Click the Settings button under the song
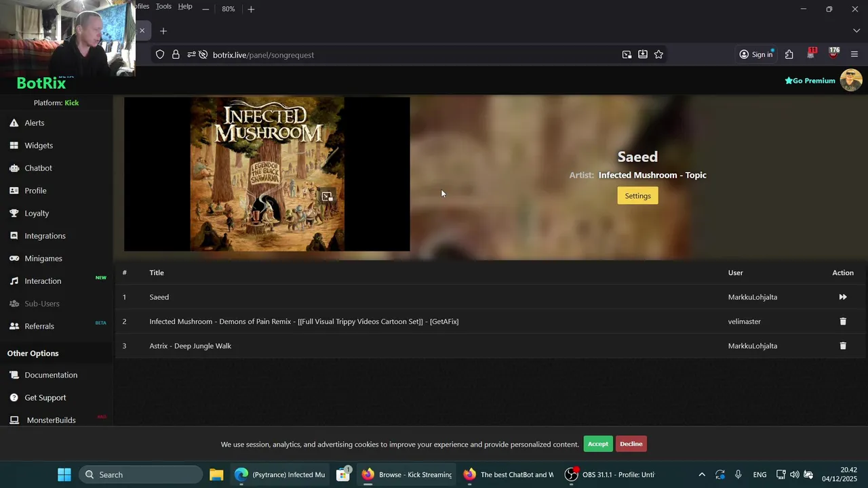Screen dimensions: 868x488 click(637, 196)
